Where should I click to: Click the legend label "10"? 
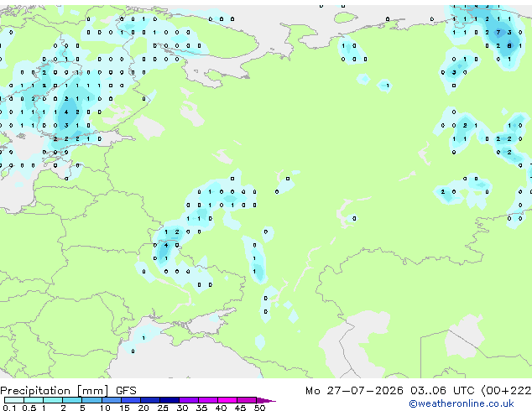[105, 408]
